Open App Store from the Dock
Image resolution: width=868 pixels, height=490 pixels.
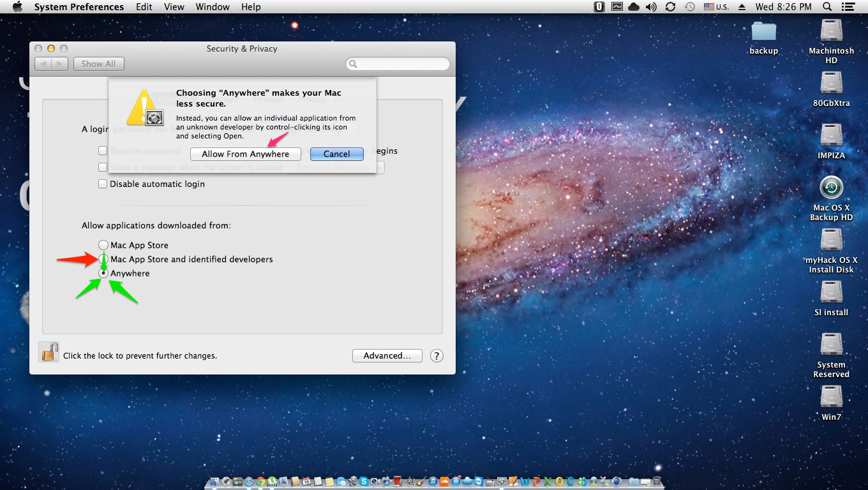pyautogui.click(x=456, y=481)
